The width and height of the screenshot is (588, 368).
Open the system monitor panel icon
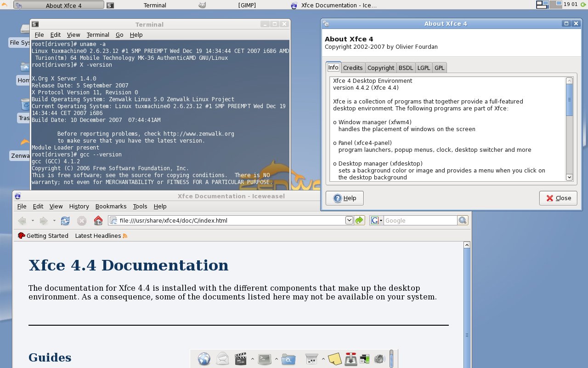coord(365,359)
